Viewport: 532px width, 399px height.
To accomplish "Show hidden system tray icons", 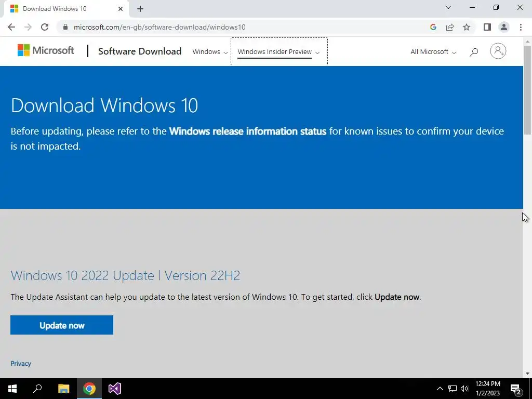I will 440,389.
